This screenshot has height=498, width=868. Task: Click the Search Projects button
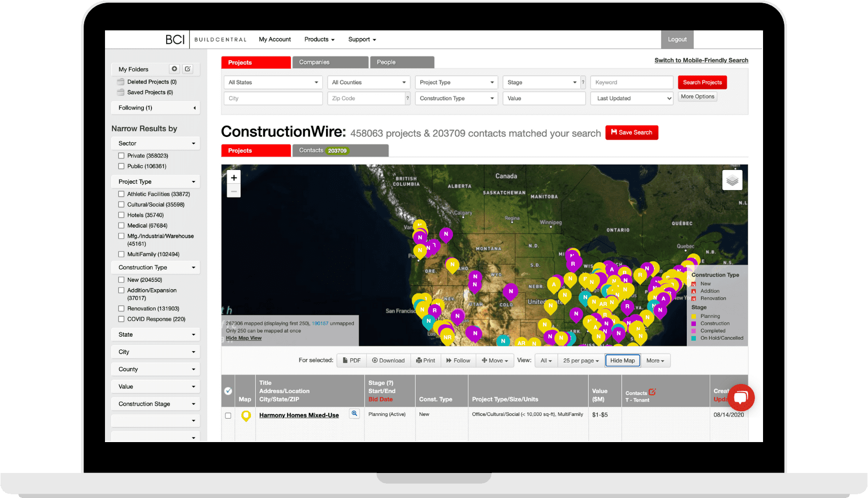702,83
